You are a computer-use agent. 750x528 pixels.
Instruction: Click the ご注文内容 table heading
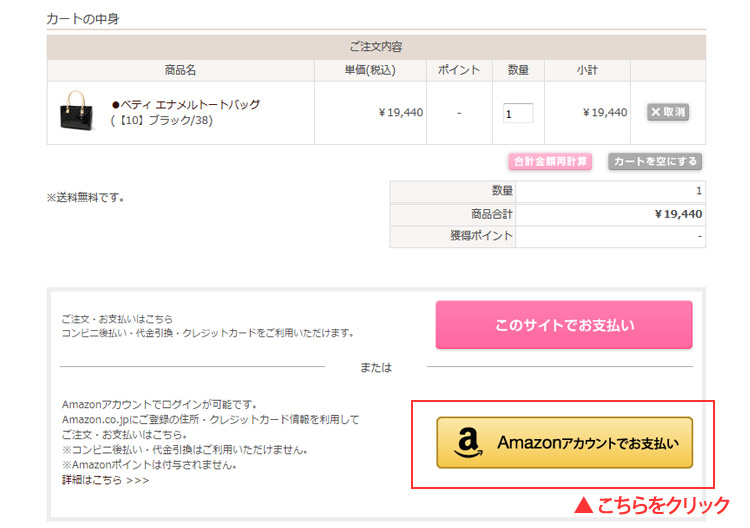376,47
